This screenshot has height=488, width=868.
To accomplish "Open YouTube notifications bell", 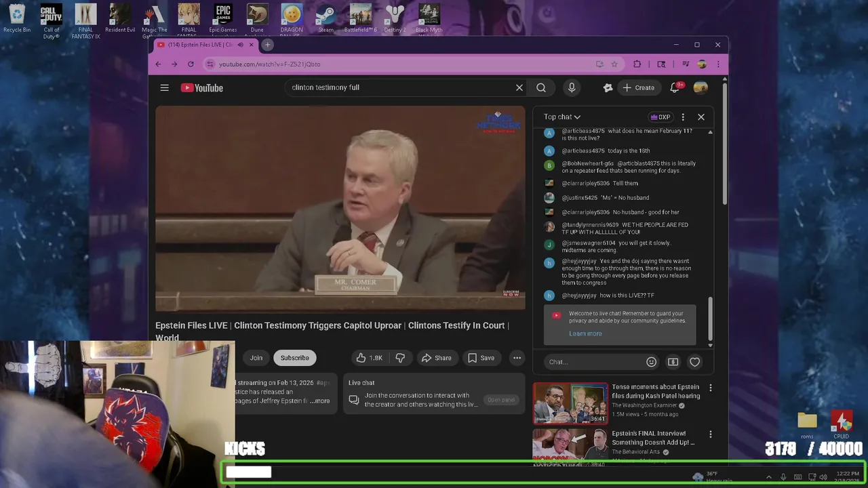I will coord(675,87).
